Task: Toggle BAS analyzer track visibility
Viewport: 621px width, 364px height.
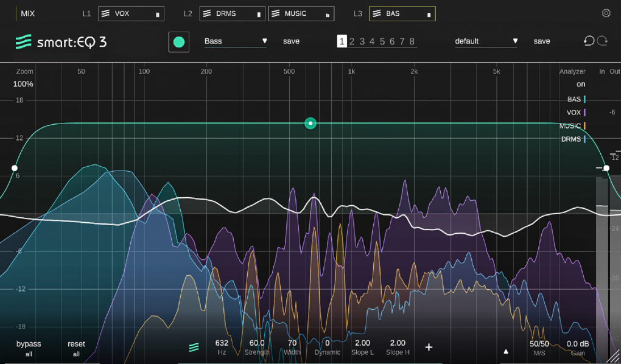Action: coord(576,99)
